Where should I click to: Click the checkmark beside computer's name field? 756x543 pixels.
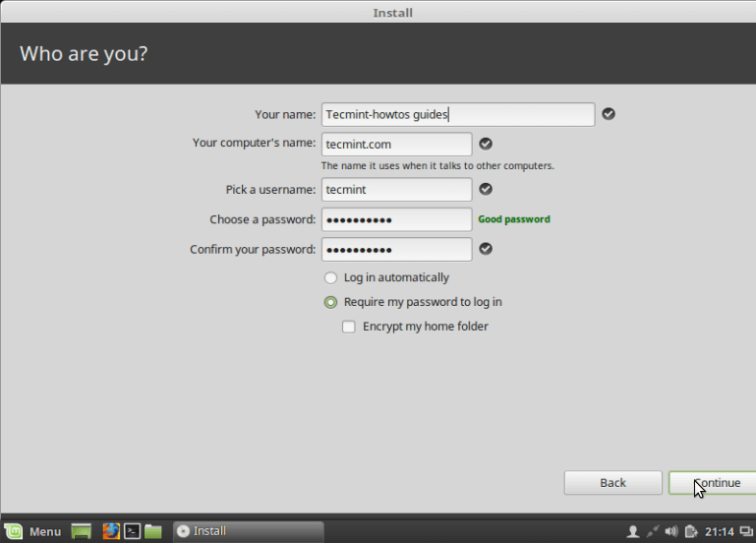point(486,144)
